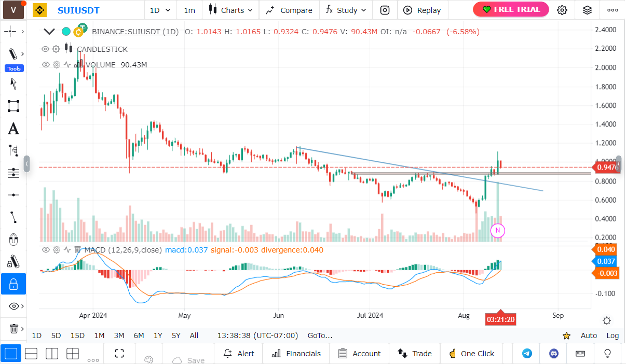Click the BINANCE:SUIUSDT (1D) symbol link
This screenshot has height=364, width=626.
pos(135,32)
